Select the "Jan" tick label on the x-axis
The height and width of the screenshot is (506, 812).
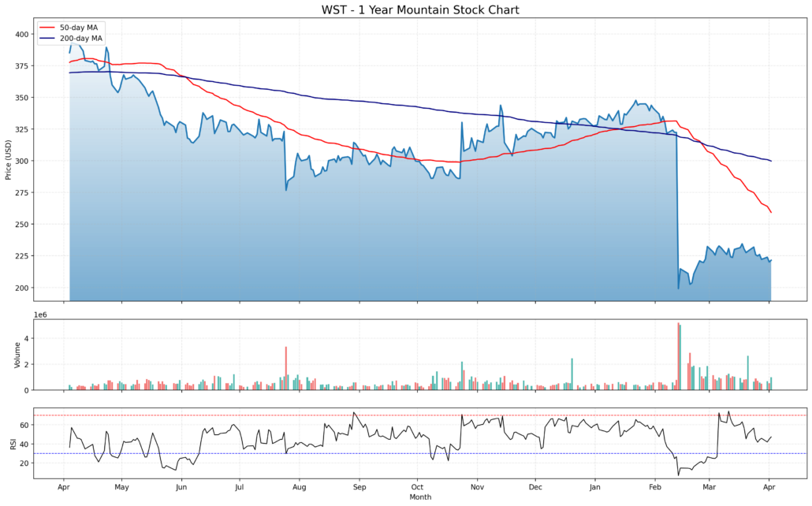(595, 487)
